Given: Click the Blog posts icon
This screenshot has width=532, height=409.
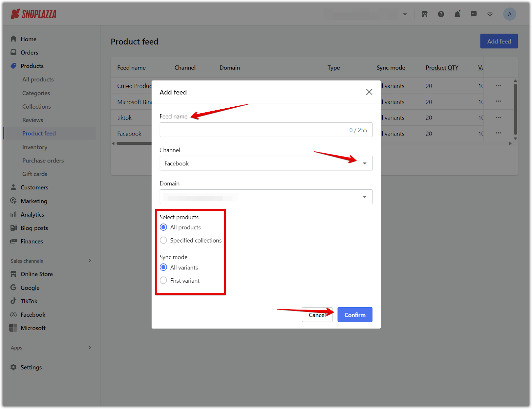Looking at the screenshot, I should point(13,228).
